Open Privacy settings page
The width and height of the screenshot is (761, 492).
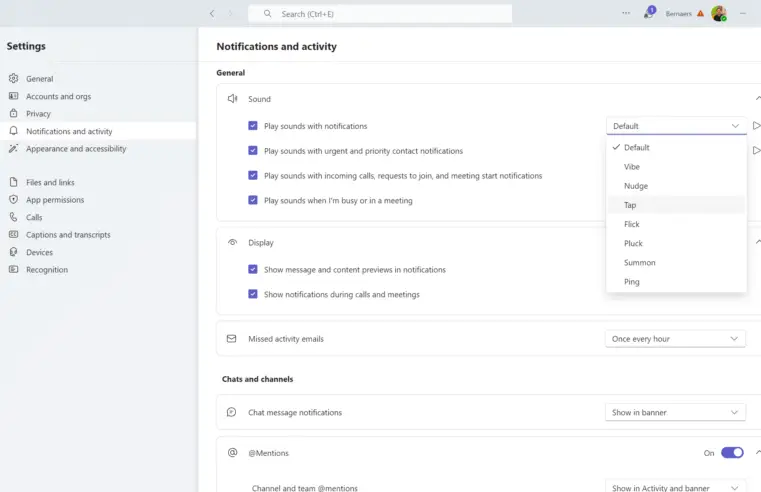pos(98,114)
